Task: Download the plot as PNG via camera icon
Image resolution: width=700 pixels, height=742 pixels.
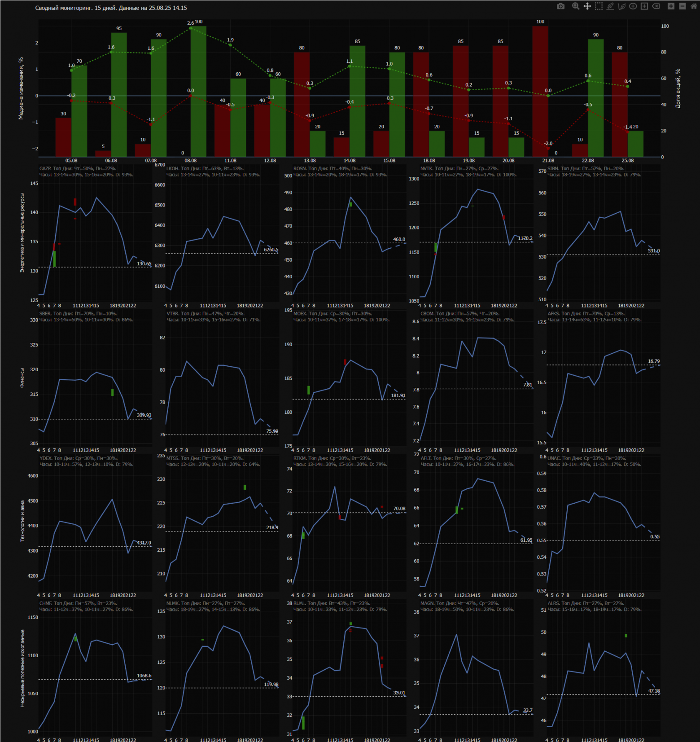Action: [560, 6]
